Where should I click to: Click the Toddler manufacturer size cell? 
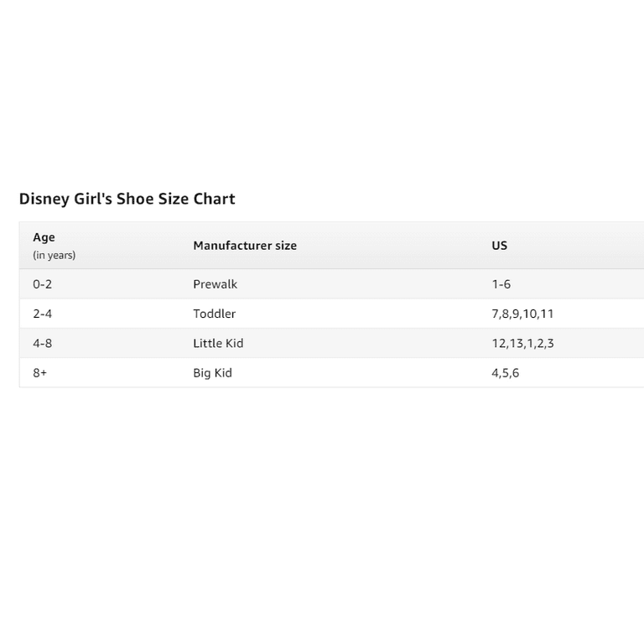[x=214, y=314]
